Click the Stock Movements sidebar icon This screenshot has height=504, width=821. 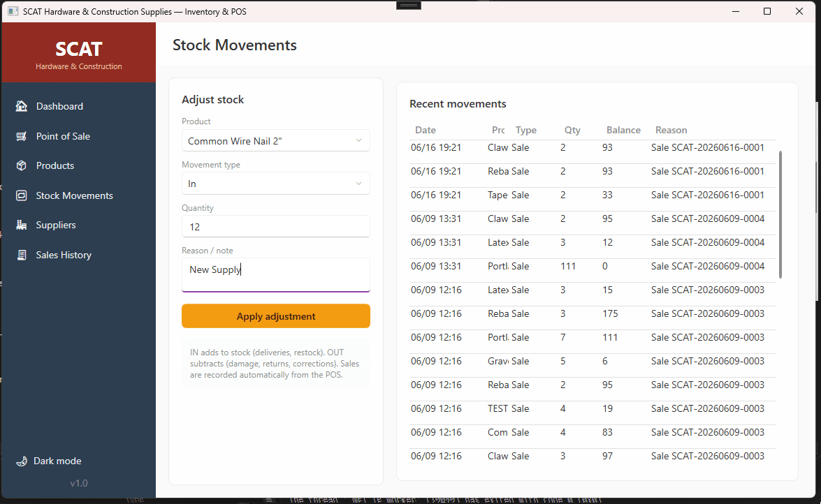click(x=22, y=195)
